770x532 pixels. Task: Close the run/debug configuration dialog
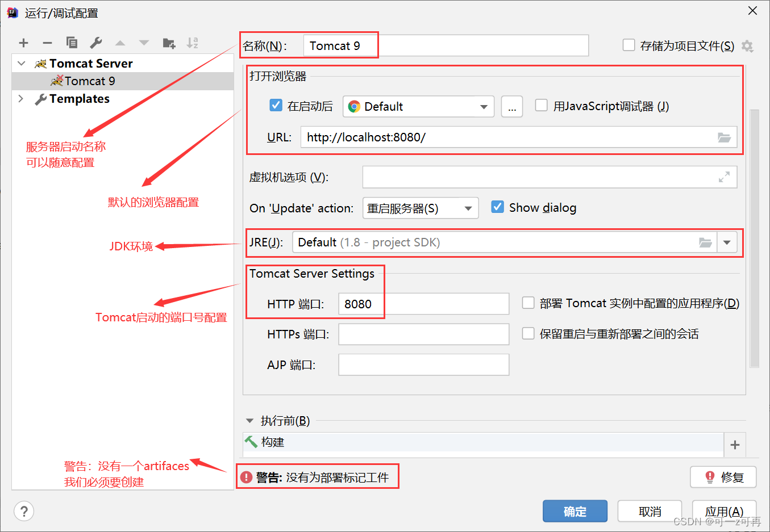(x=752, y=11)
